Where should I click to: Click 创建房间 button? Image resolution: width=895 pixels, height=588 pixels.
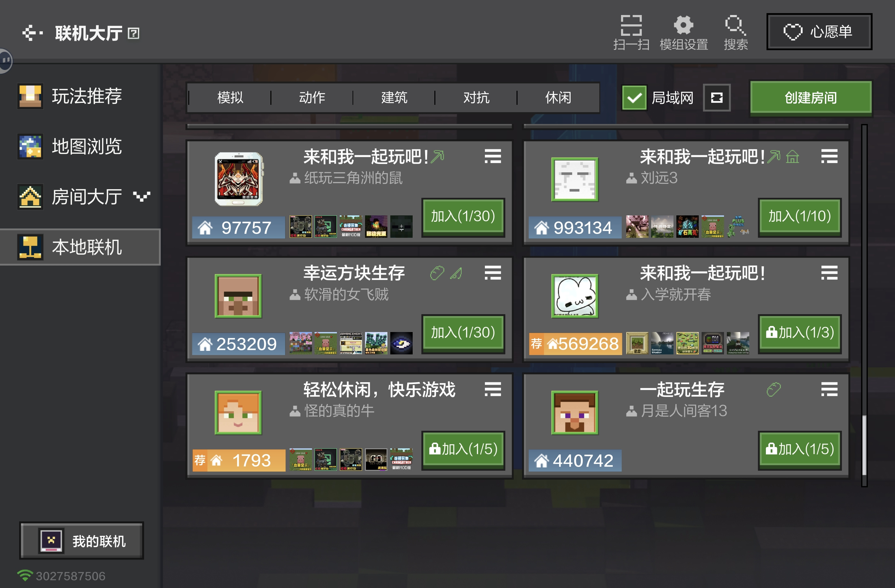pyautogui.click(x=811, y=98)
